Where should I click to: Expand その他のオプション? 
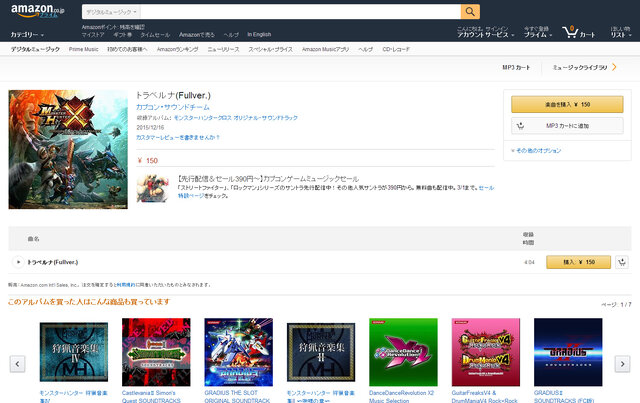click(536, 151)
